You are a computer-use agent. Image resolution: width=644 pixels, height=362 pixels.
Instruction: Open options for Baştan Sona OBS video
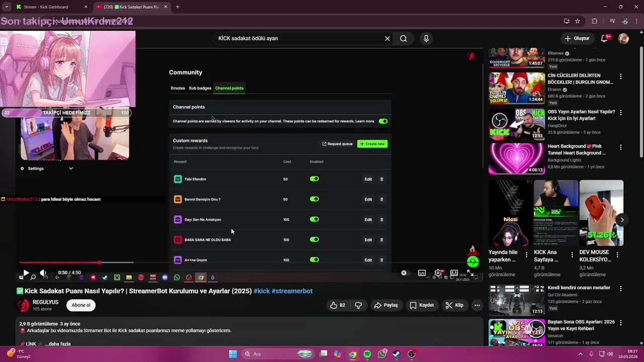(x=621, y=323)
